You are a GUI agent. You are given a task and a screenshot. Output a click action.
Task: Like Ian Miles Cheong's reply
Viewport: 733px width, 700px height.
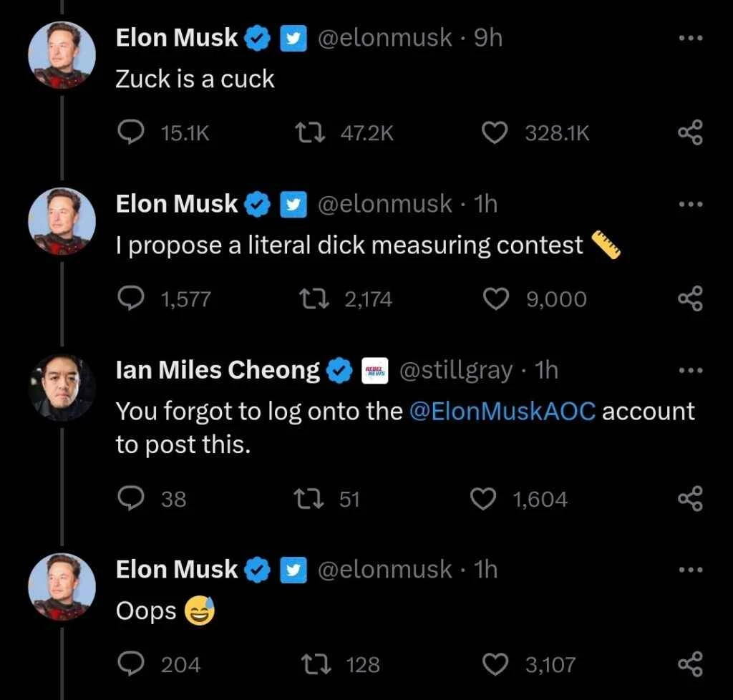(x=483, y=499)
